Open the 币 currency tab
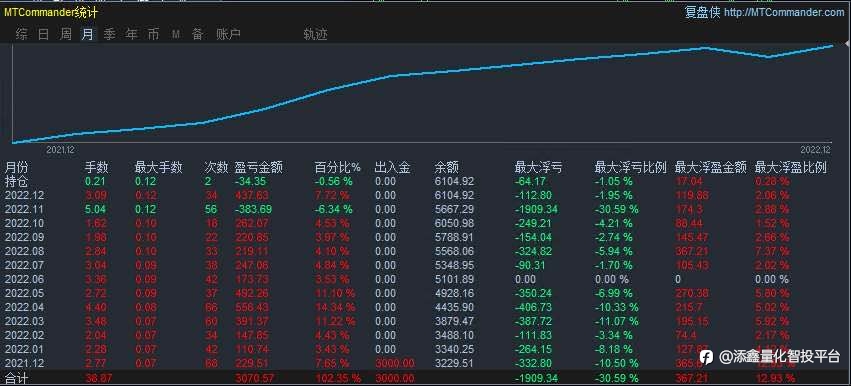The image size is (851, 386). [154, 35]
